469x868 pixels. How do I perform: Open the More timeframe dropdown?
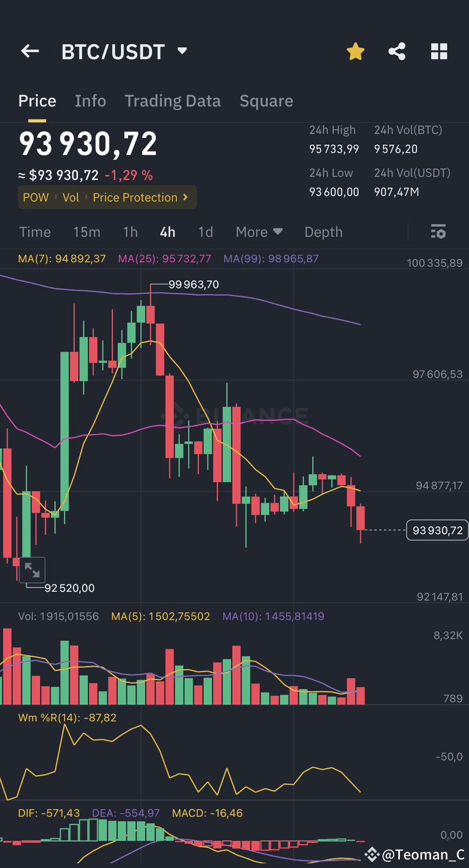point(259,231)
